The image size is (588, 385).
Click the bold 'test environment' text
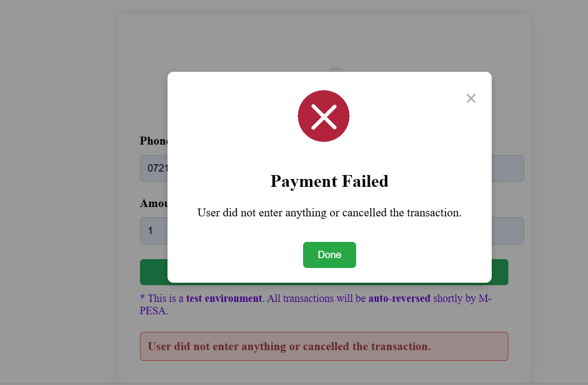[x=224, y=298]
